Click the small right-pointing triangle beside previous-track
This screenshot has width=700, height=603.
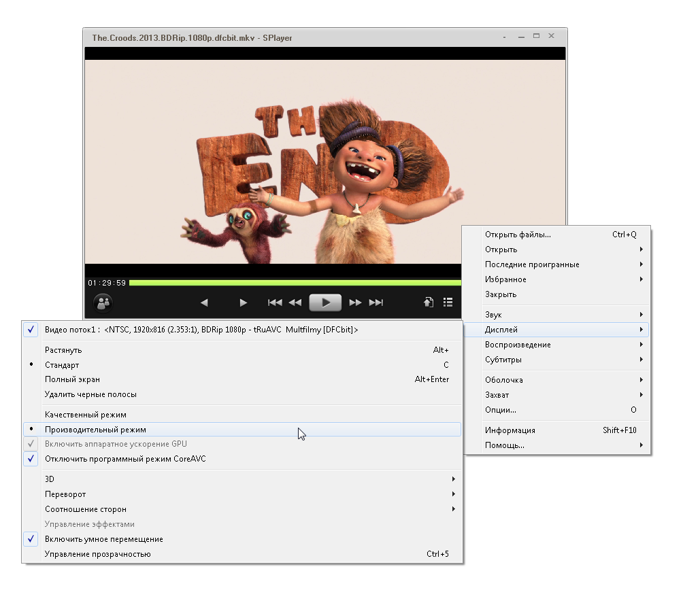(x=244, y=303)
